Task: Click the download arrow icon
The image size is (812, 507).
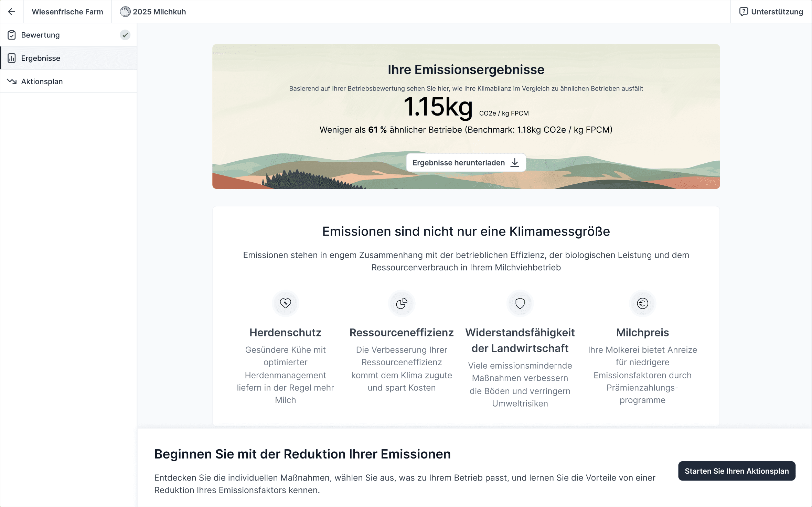Action: tap(515, 163)
